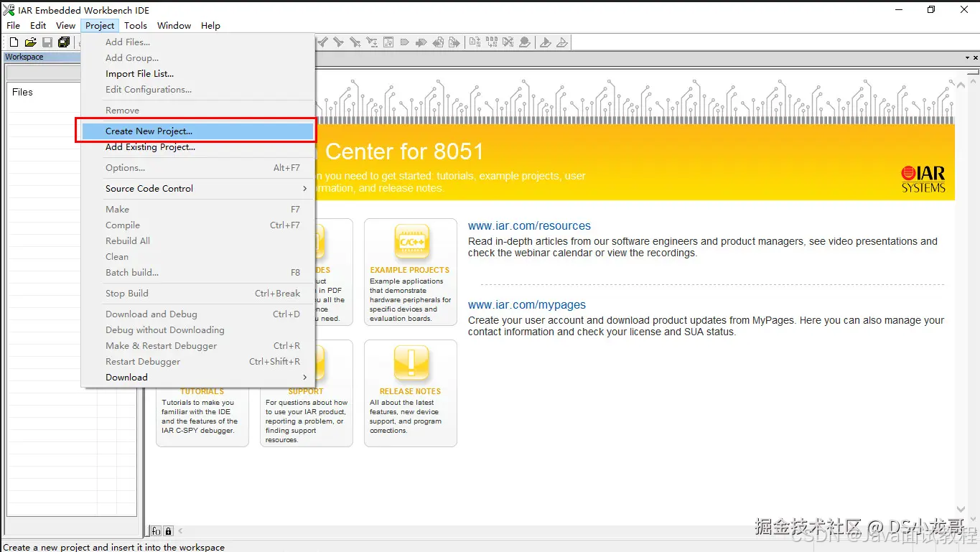Click the scroll-up arrow of Information Center
980x552 pixels.
pos(961,85)
